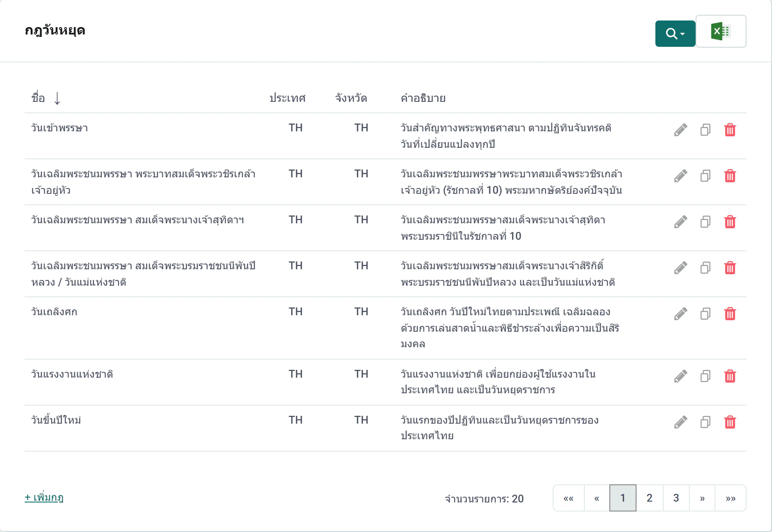Click the + เพิ่มกฎ link
The width and height of the screenshot is (772, 532).
44,498
